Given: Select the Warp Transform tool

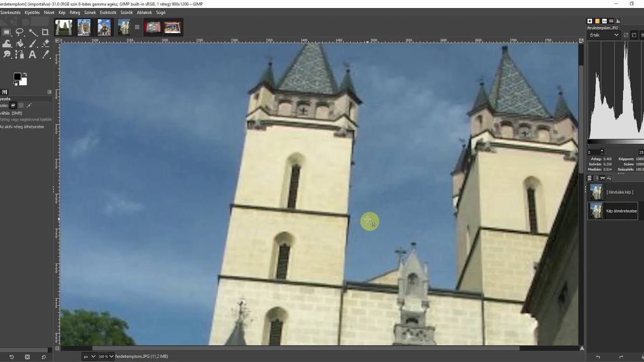Looking at the screenshot, I should click(x=7, y=44).
